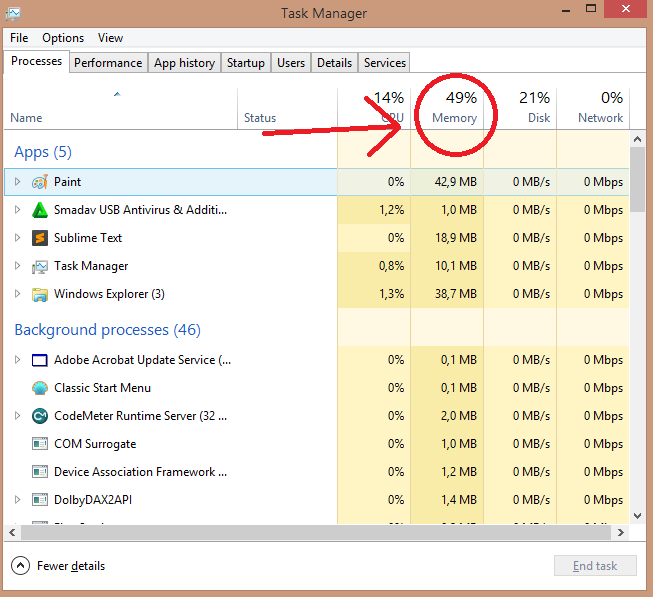This screenshot has width=653, height=597.
Task: Click the vertical scrollbar thumb
Action: pyautogui.click(x=637, y=180)
